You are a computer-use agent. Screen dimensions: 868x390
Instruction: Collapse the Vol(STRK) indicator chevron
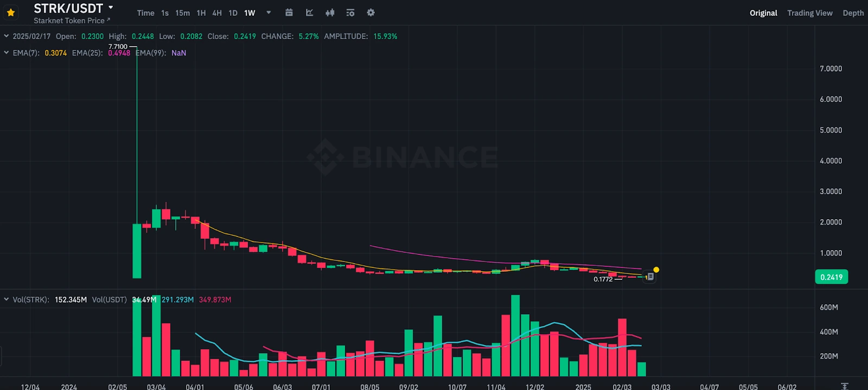click(x=7, y=299)
